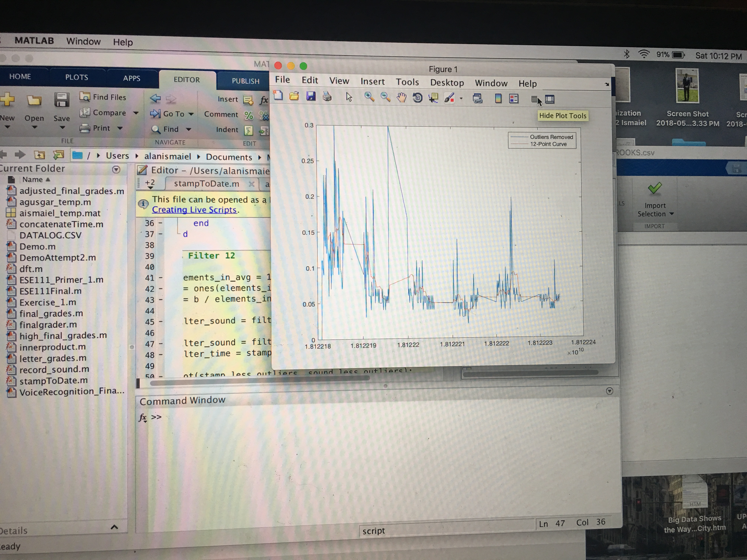Toggle the Insert Colorbar button
Screen dimensions: 747x560
click(x=498, y=99)
